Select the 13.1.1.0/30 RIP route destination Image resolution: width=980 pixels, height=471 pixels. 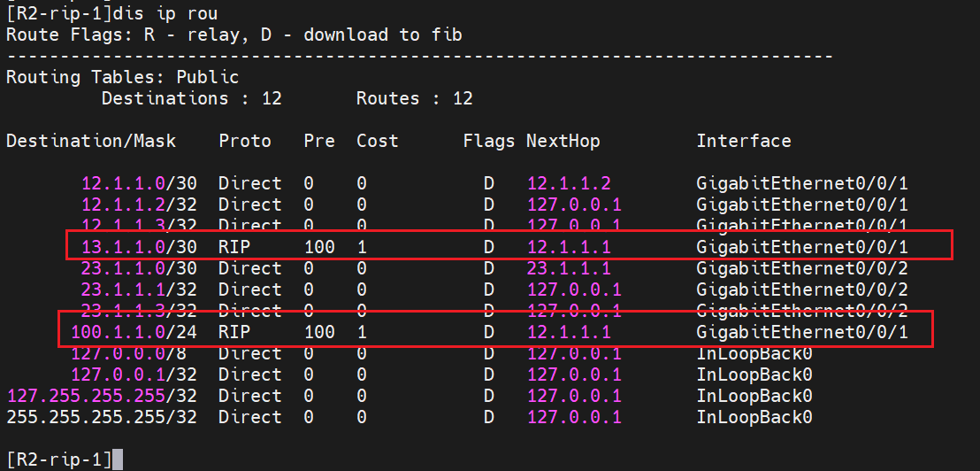pos(139,247)
